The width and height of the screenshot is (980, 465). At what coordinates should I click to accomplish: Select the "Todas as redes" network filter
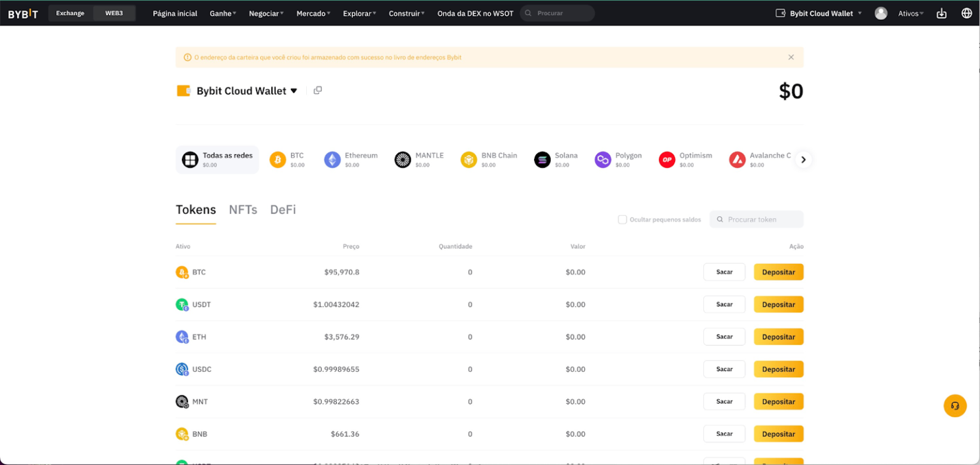point(217,159)
